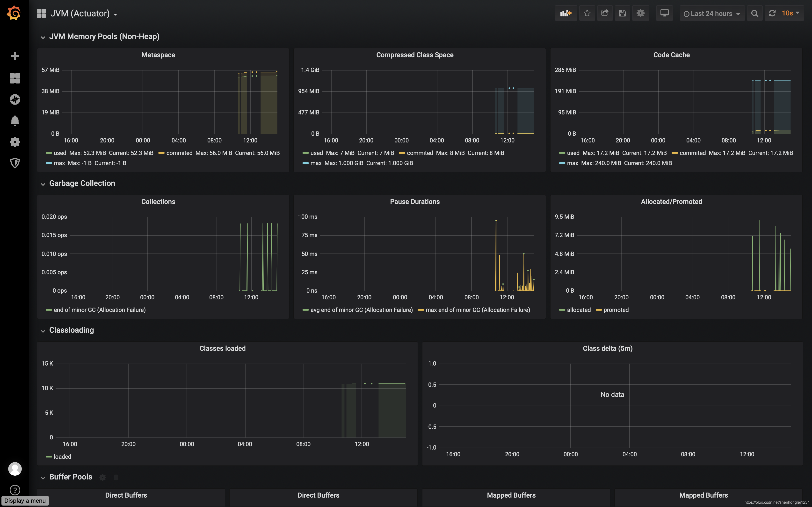Cycle view mode with monitor icon
This screenshot has width=812, height=507.
coord(664,14)
